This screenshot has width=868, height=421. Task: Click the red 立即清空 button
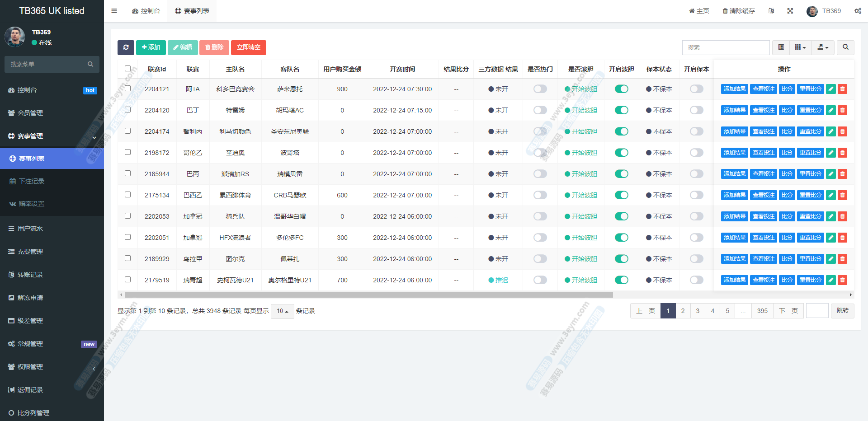tap(249, 47)
